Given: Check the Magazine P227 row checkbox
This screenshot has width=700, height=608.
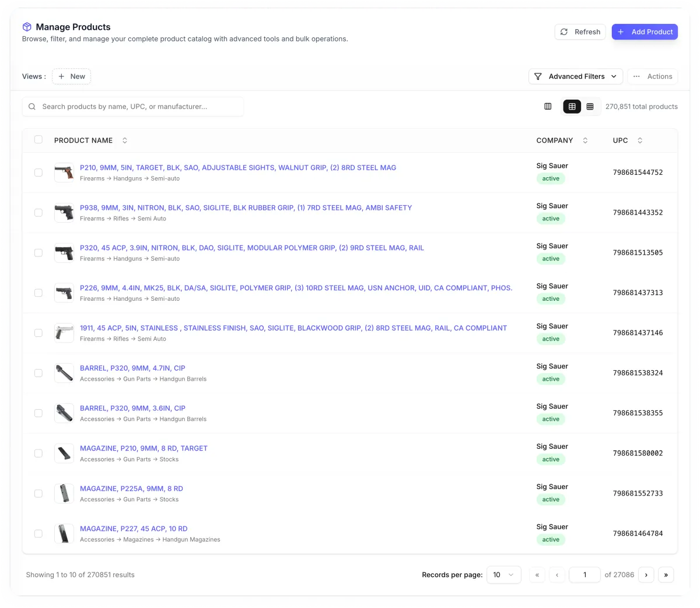Looking at the screenshot, I should click(38, 533).
